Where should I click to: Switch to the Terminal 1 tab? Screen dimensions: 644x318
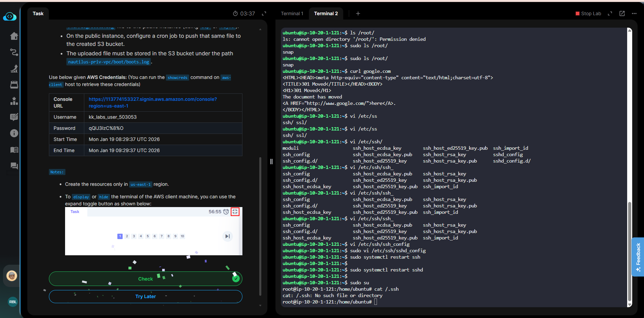click(x=292, y=13)
